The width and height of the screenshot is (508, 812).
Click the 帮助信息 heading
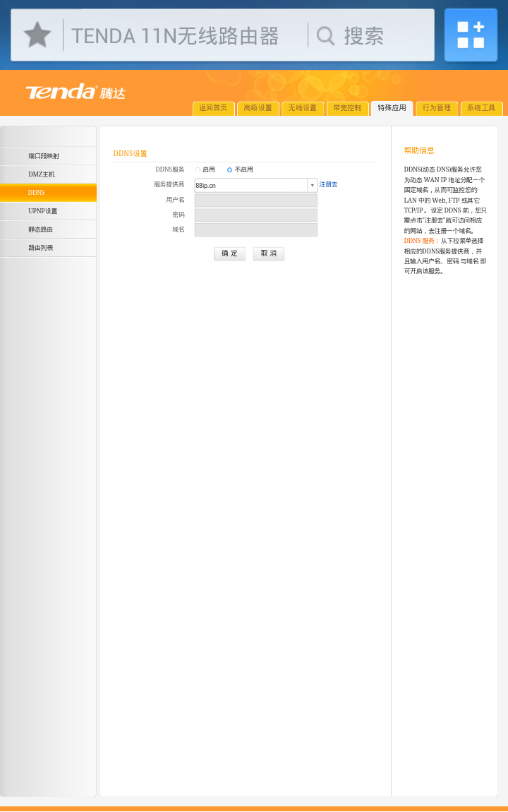click(419, 150)
